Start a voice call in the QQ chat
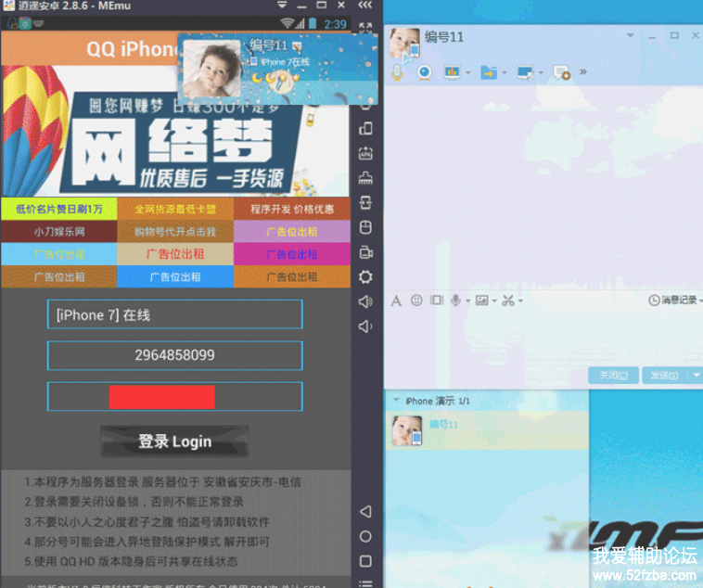Image resolution: width=703 pixels, height=588 pixels. (397, 72)
